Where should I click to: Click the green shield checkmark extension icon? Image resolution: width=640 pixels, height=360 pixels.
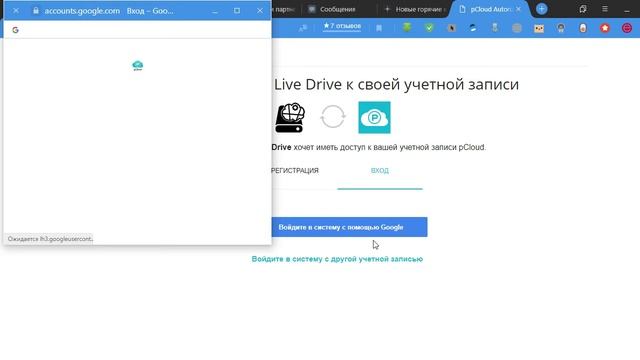[x=429, y=28]
